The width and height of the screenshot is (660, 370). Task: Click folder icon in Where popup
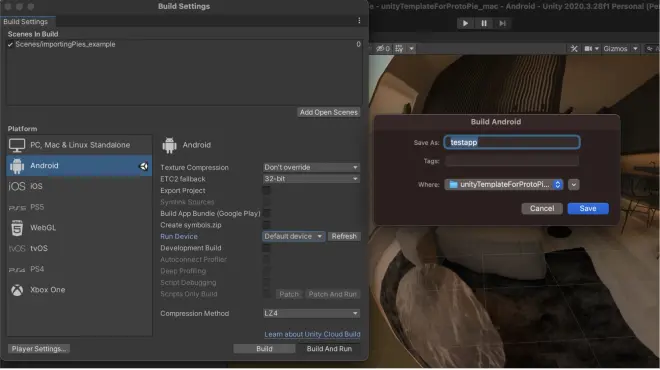(453, 185)
